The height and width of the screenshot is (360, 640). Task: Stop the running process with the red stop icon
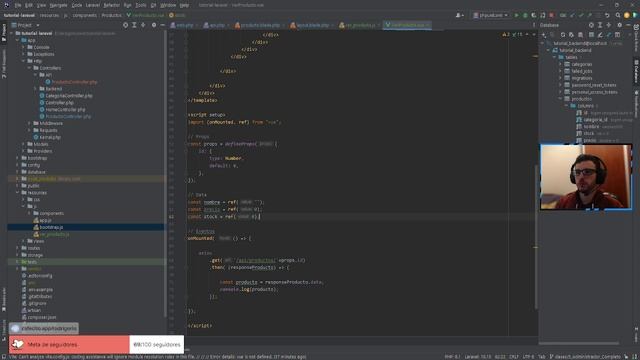[551, 15]
